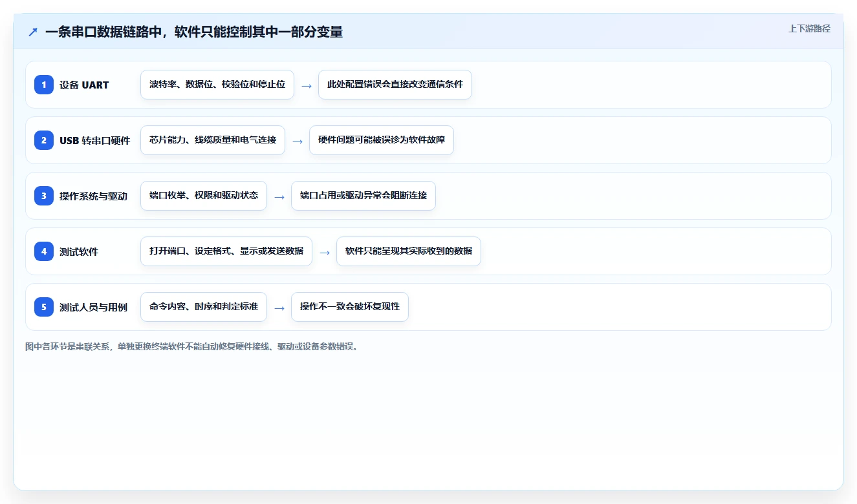Click step number 4 badge
Image resolution: width=857 pixels, height=504 pixels.
pos(44,251)
